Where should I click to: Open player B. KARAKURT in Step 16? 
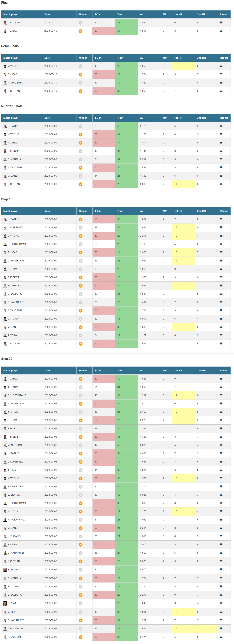point(16,302)
